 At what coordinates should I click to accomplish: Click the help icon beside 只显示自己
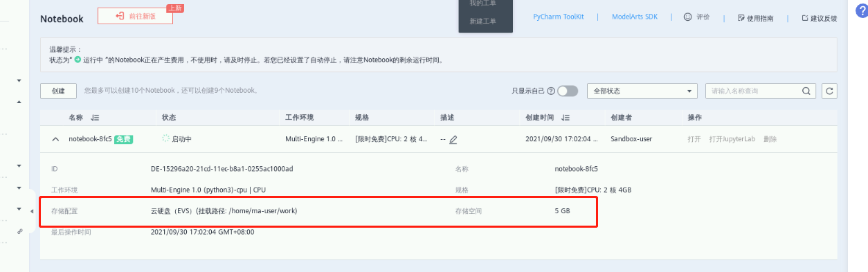tap(551, 91)
